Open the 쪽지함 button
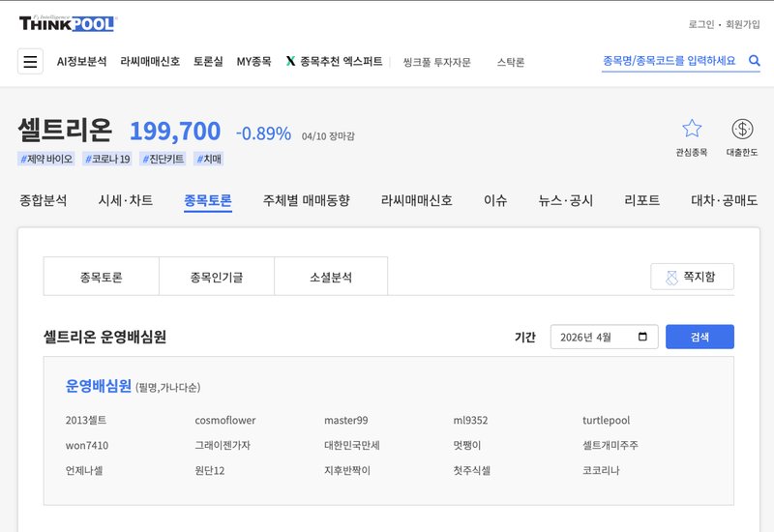774x532 pixels. tap(692, 277)
